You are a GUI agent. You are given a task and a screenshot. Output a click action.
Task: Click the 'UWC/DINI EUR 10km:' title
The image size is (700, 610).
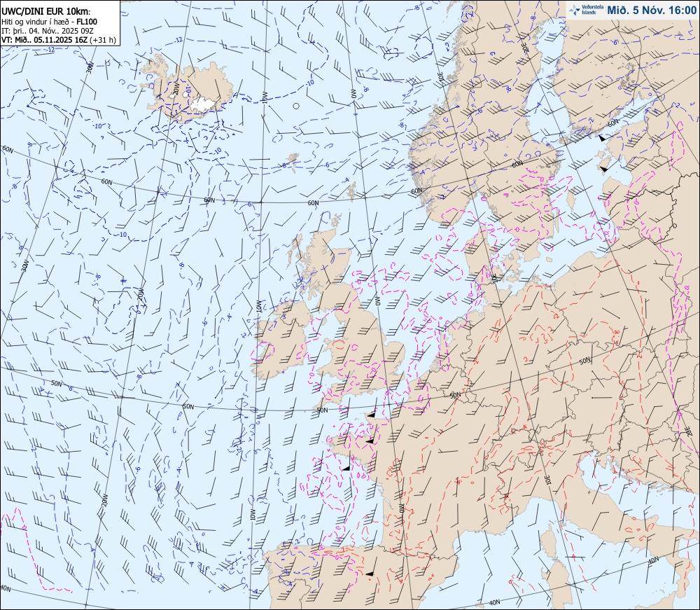coord(46,12)
